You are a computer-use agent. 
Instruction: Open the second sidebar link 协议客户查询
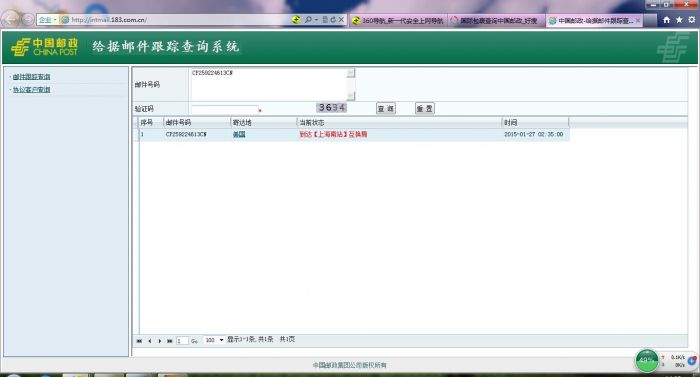[x=31, y=90]
